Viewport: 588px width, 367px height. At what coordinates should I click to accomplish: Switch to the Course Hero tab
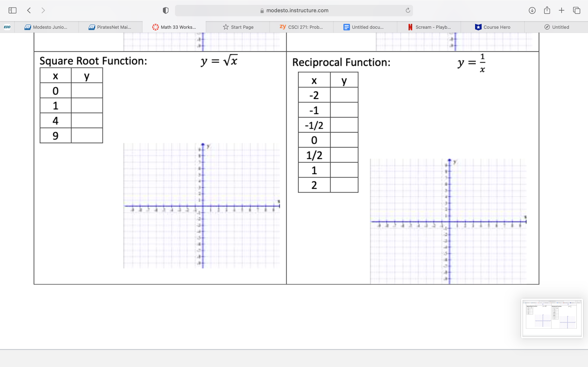click(492, 27)
